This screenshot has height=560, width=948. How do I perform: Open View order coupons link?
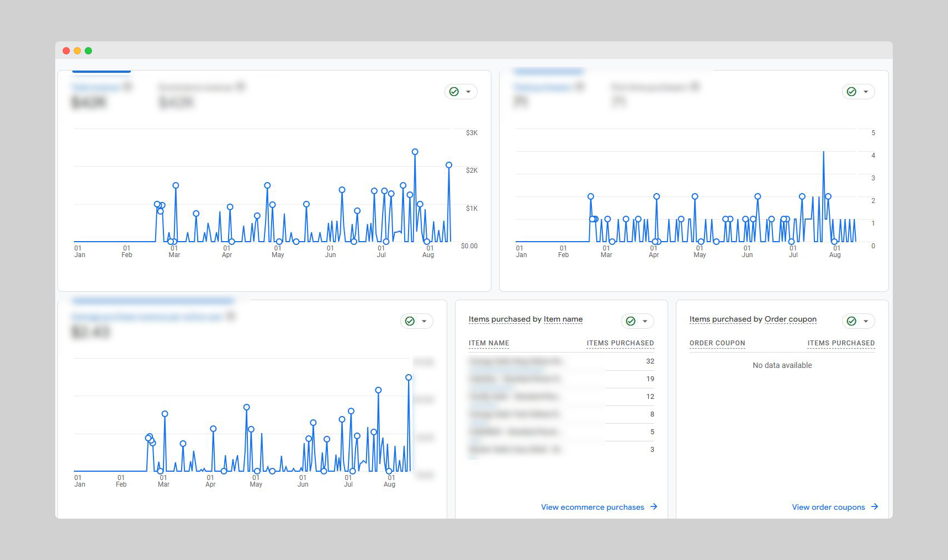828,507
